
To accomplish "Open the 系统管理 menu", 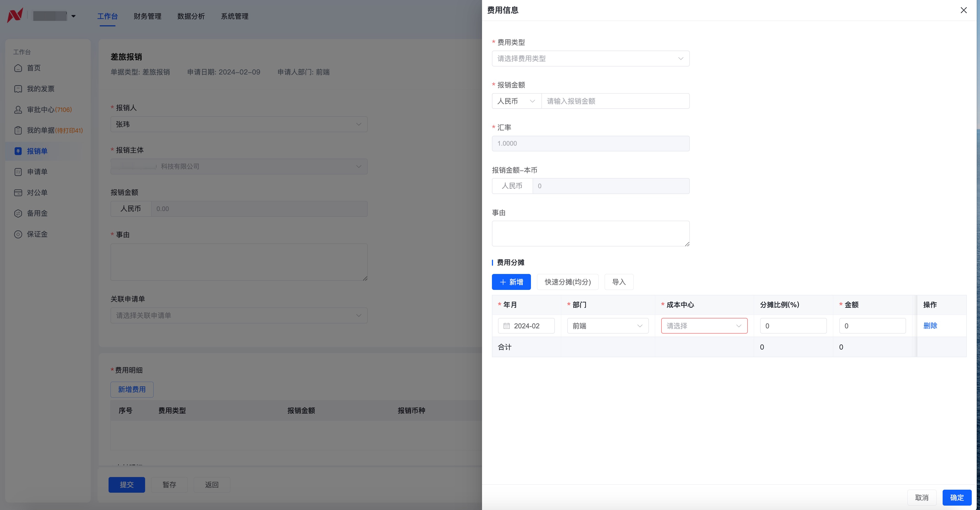I will (x=235, y=16).
